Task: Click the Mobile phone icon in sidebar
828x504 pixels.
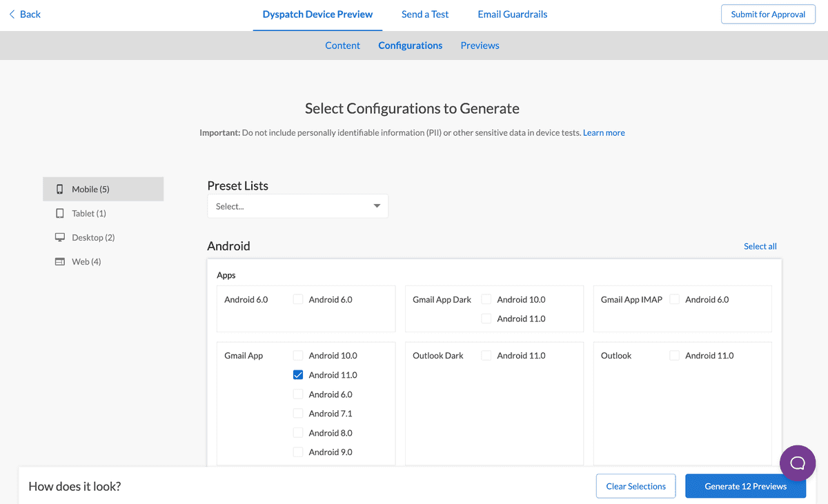Action: pos(59,189)
